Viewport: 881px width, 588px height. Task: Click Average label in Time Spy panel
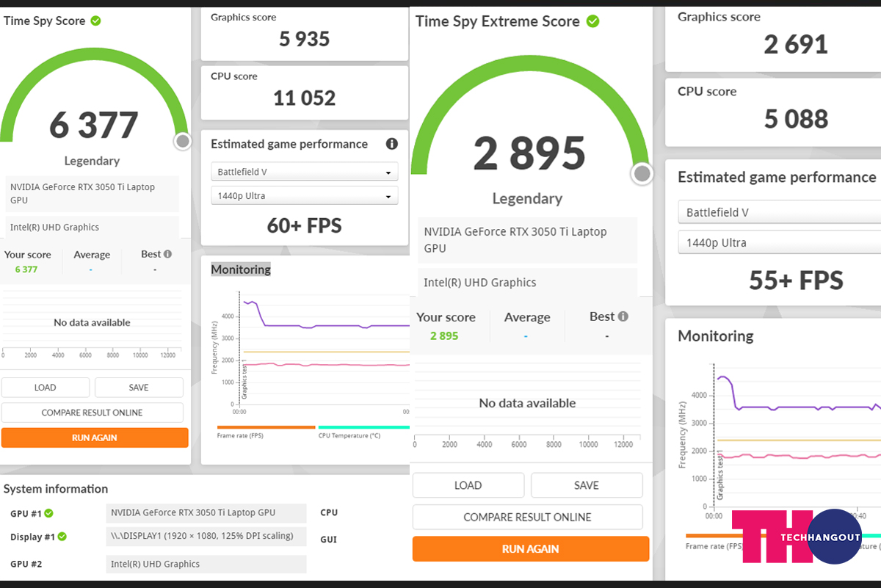[x=92, y=255]
